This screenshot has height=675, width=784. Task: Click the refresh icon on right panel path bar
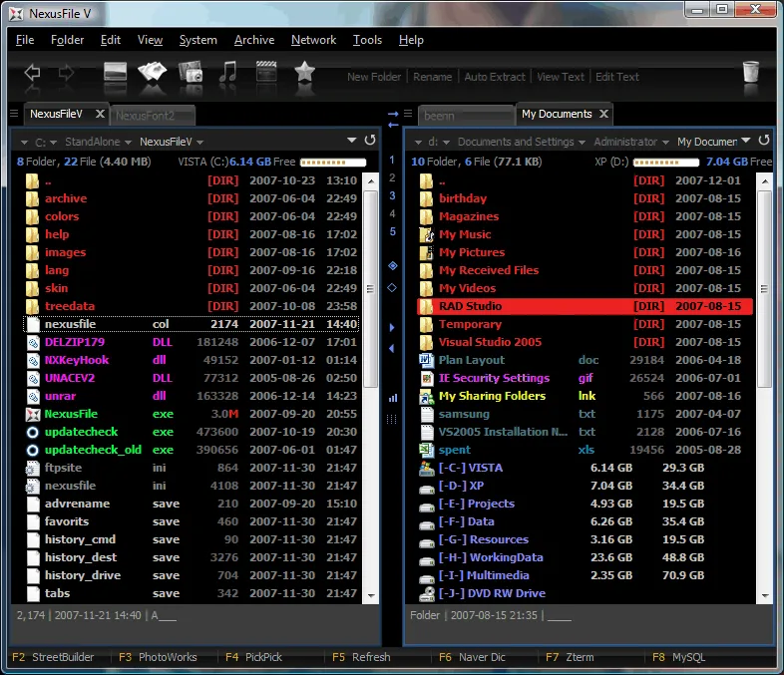[764, 142]
